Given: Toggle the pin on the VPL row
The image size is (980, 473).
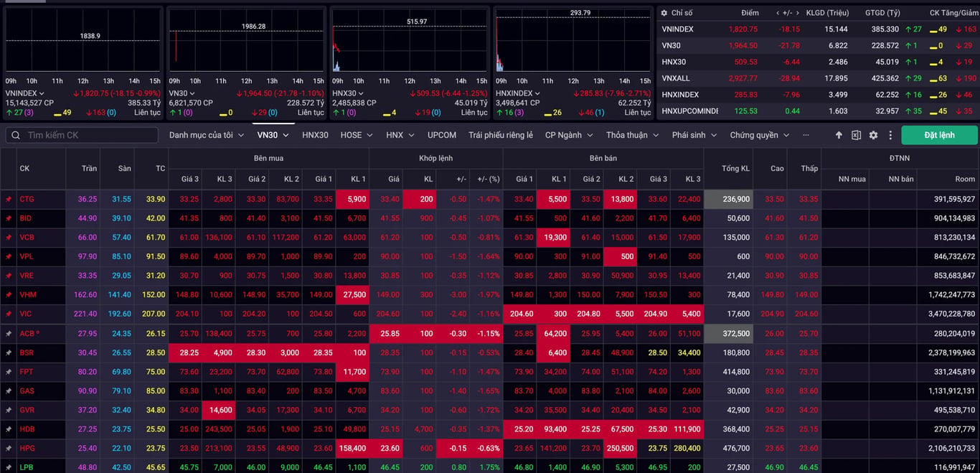Looking at the screenshot, I should tap(9, 257).
